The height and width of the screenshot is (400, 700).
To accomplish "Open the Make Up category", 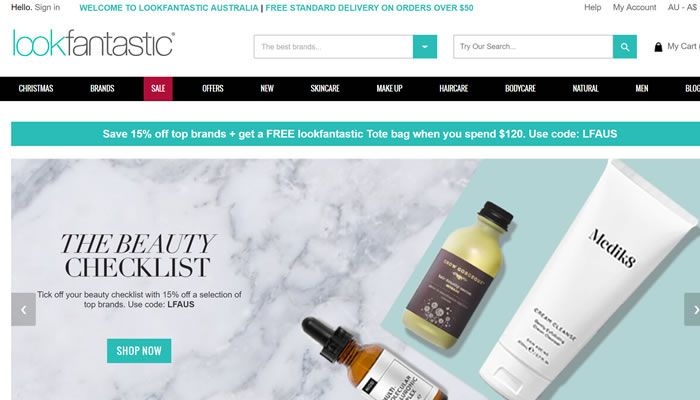I will (389, 88).
